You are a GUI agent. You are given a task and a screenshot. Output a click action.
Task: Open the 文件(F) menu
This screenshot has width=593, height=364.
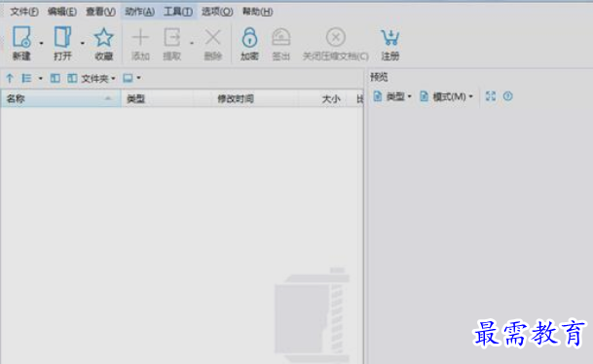click(x=23, y=12)
